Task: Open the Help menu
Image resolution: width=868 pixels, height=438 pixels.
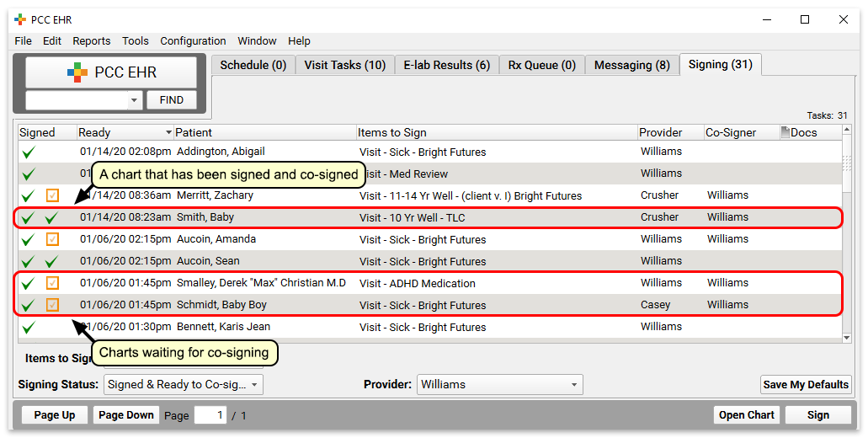Action: point(299,41)
